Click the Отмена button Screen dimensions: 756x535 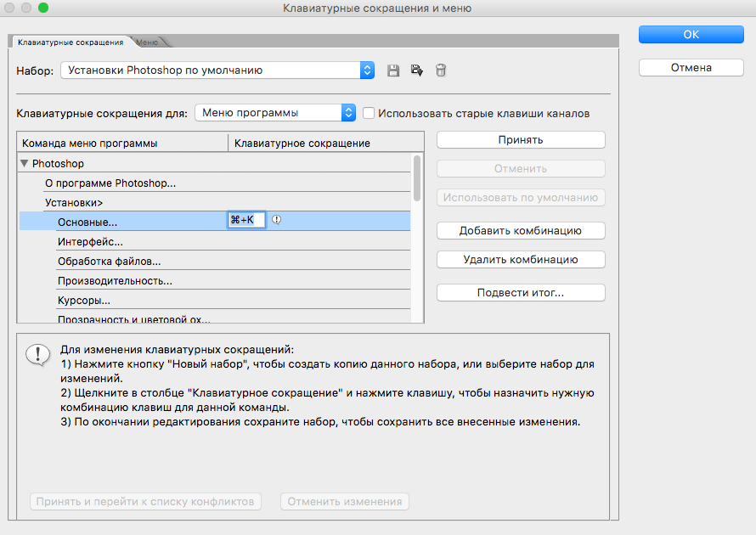click(691, 68)
